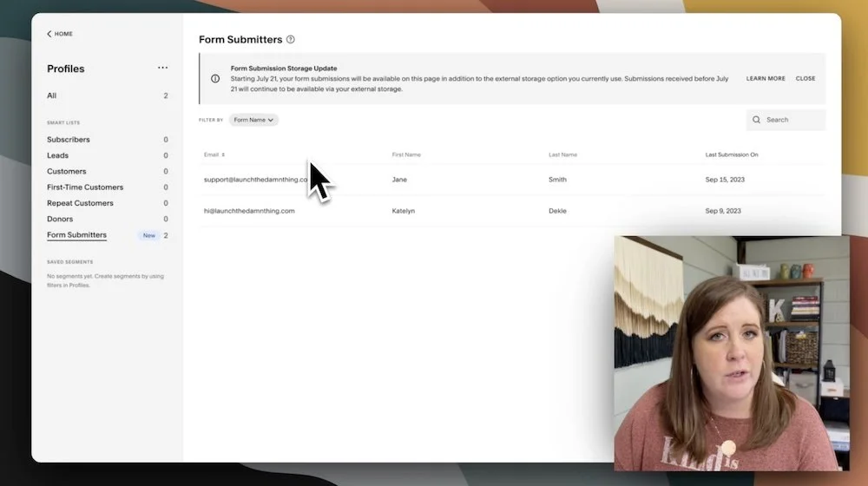Open the Subscribers smart list
This screenshot has width=868, height=486.
click(x=108, y=140)
